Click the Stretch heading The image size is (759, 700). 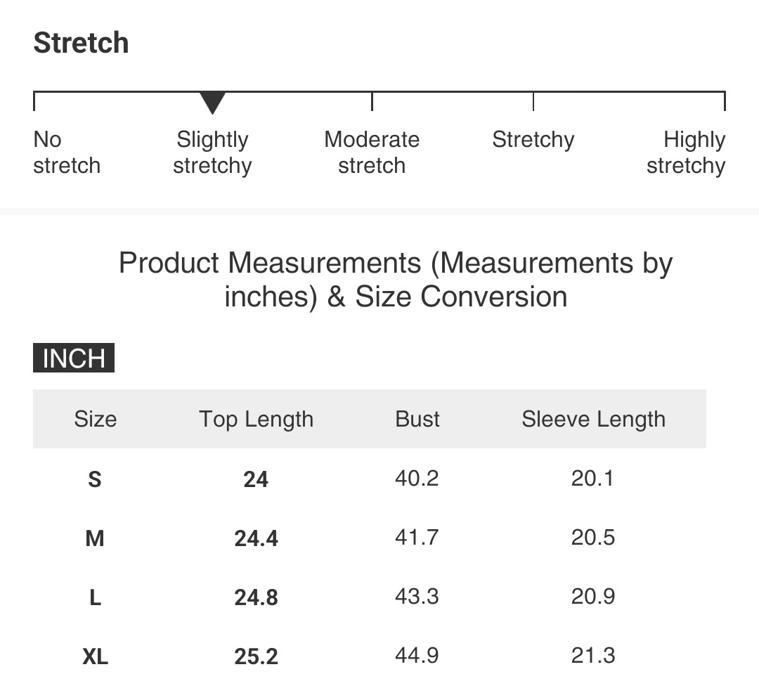(x=81, y=43)
